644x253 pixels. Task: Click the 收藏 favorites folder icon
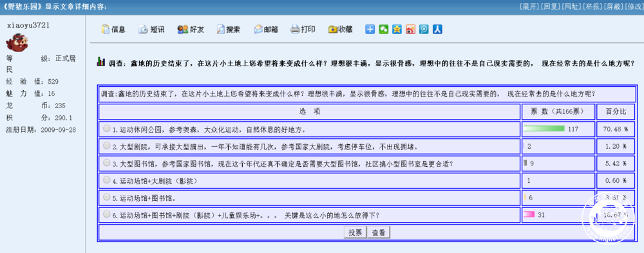point(333,30)
